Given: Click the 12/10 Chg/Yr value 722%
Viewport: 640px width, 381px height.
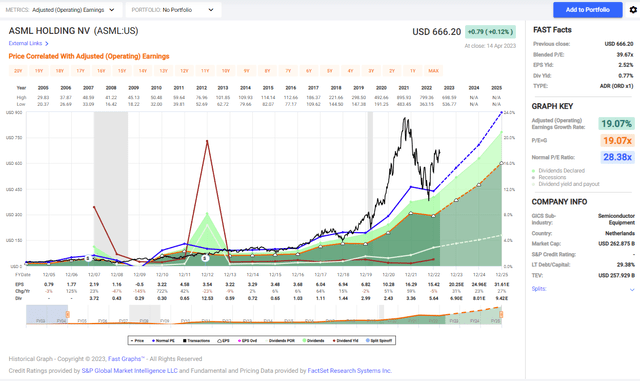Looking at the screenshot, I should [x=162, y=291].
